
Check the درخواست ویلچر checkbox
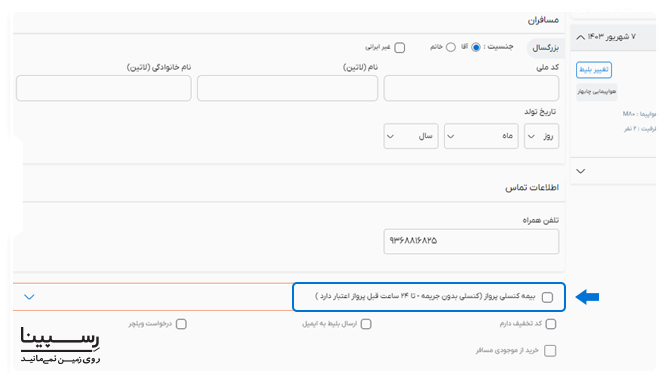(x=181, y=324)
